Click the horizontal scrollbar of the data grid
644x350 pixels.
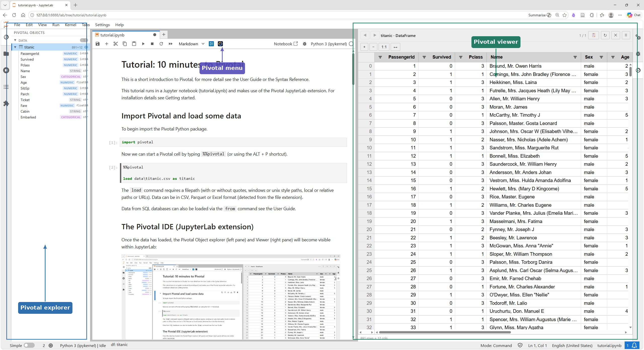445,332
